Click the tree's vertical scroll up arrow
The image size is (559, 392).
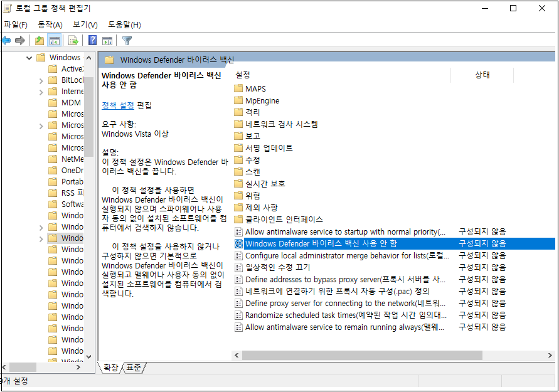[89, 58]
